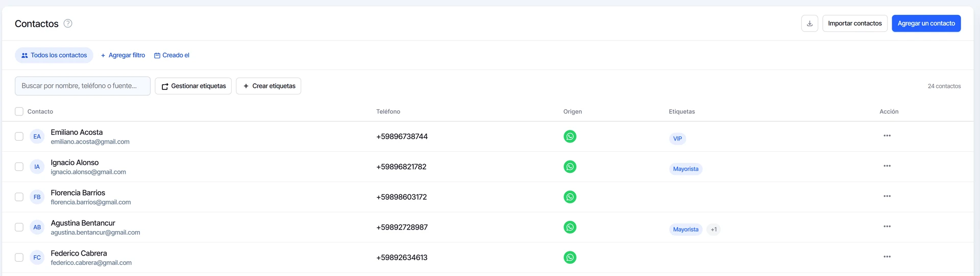Open the Creado el date filter

[x=171, y=55]
